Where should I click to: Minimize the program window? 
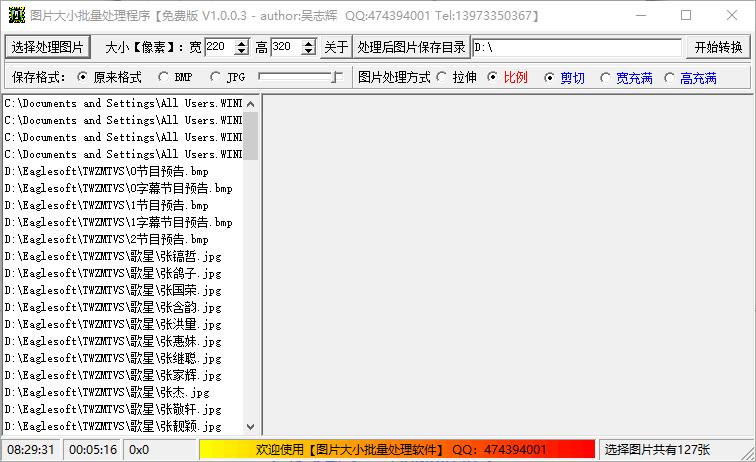pyautogui.click(x=641, y=15)
